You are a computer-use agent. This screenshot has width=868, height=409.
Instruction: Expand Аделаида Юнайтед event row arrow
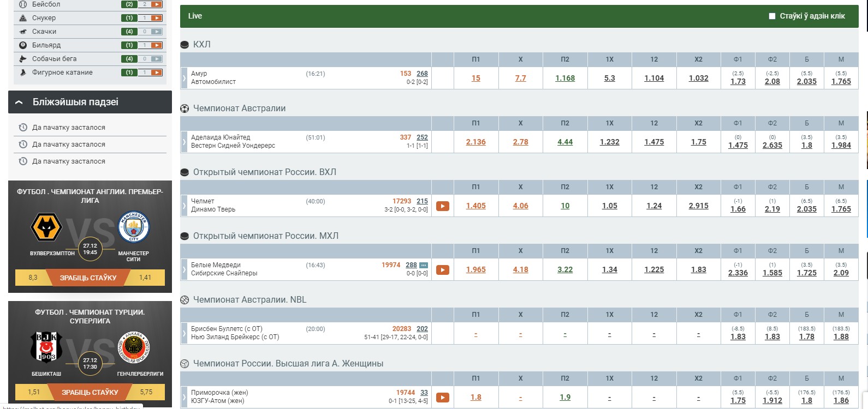click(184, 142)
